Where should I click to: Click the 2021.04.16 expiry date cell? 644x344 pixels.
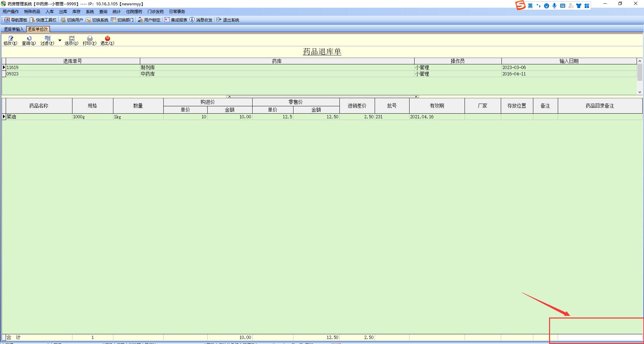(x=437, y=117)
